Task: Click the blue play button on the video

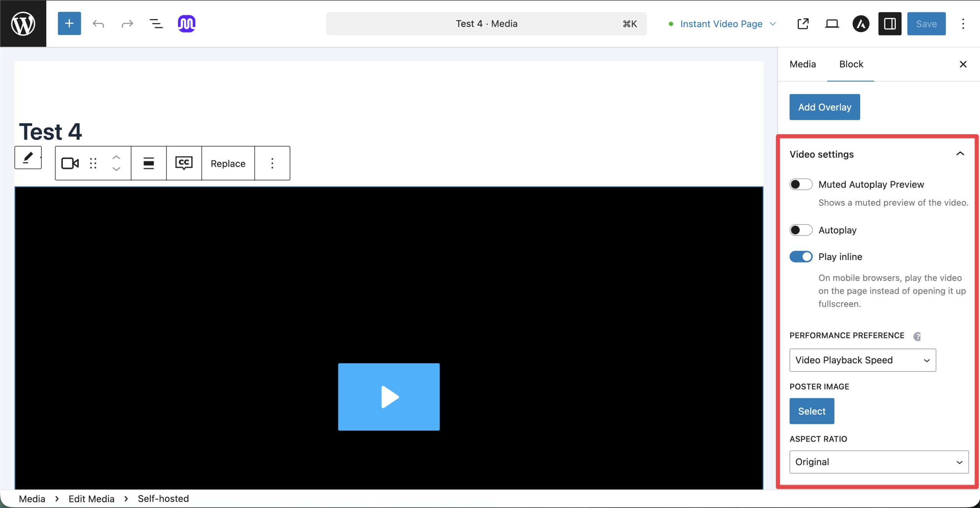Action: (389, 397)
